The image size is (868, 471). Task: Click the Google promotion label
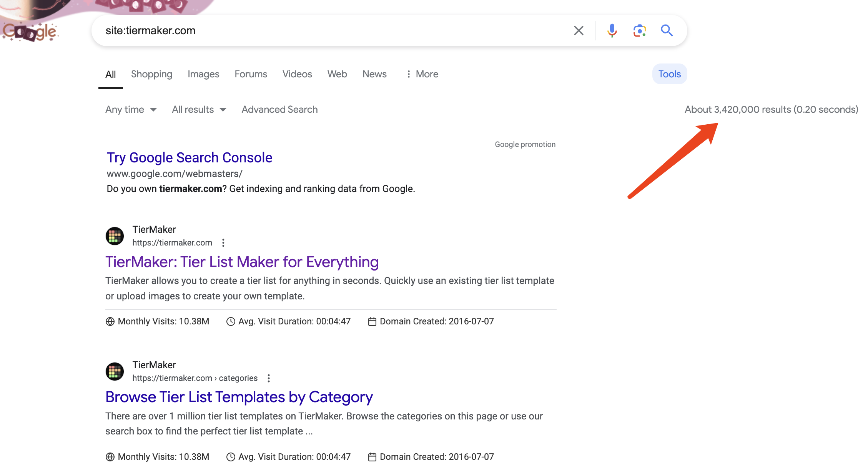pyautogui.click(x=525, y=144)
